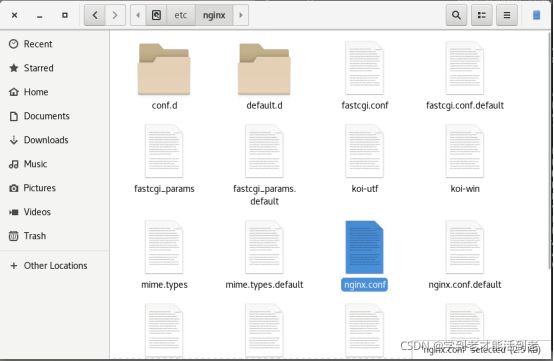The width and height of the screenshot is (554, 361).
Task: Select the koi-win file icon
Action: (x=465, y=151)
